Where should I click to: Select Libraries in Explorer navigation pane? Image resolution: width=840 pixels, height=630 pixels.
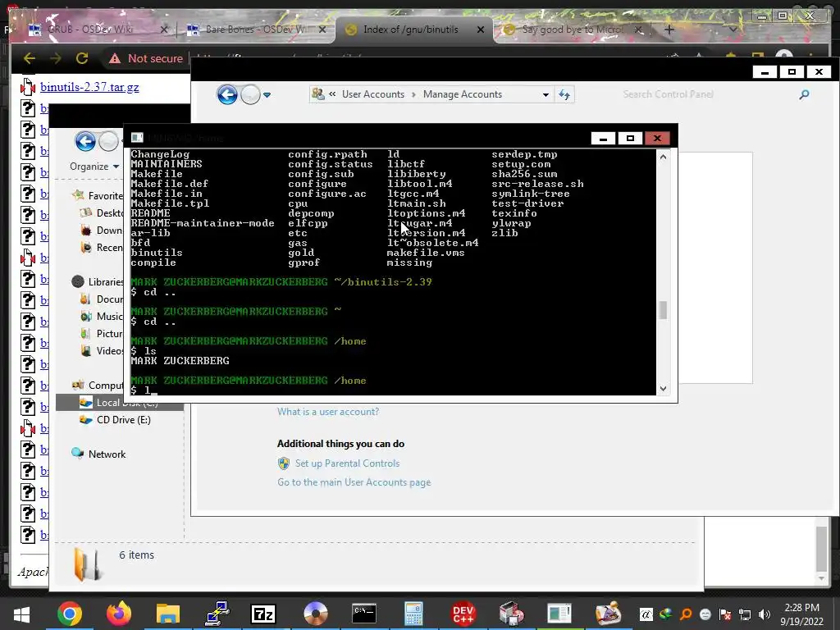tap(106, 282)
